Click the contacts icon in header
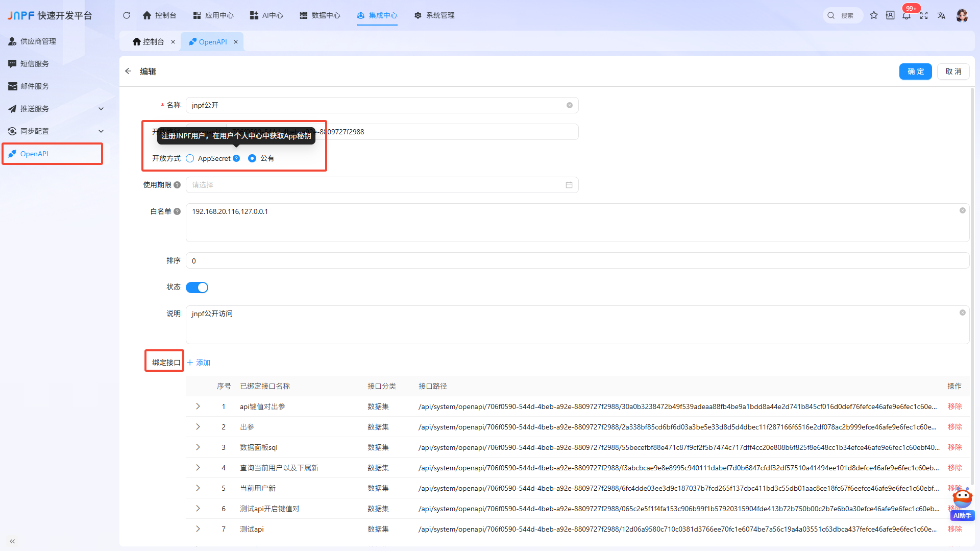This screenshot has width=980, height=551. pos(890,15)
